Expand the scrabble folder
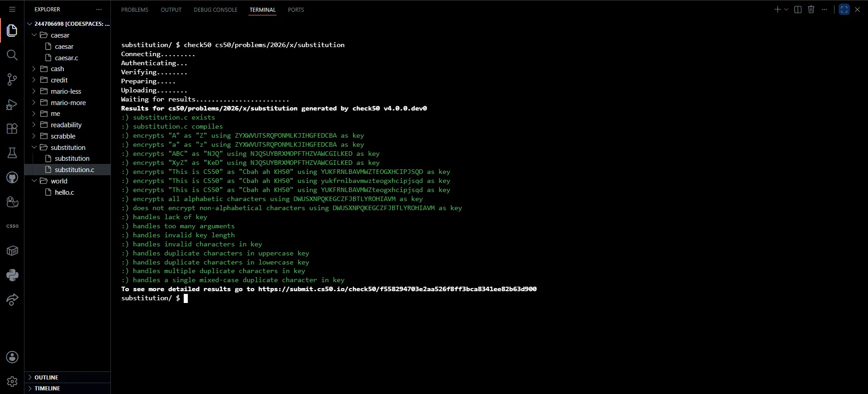 point(67,136)
